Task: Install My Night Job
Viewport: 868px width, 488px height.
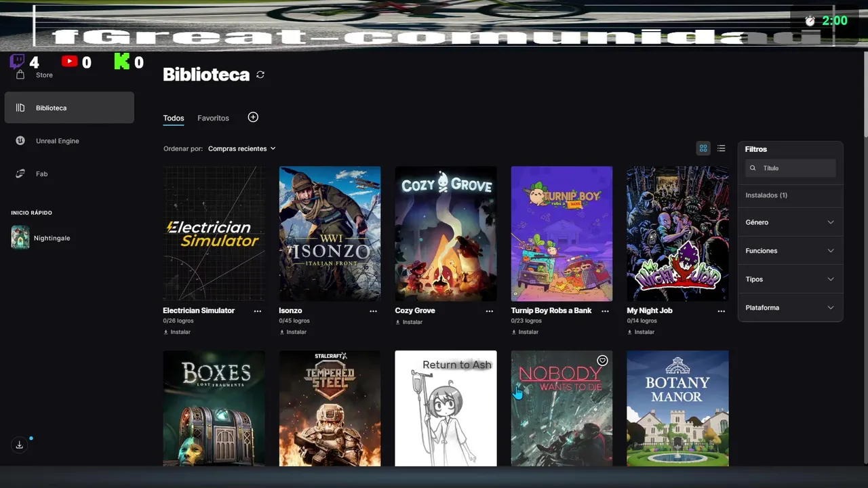Action: click(x=641, y=332)
